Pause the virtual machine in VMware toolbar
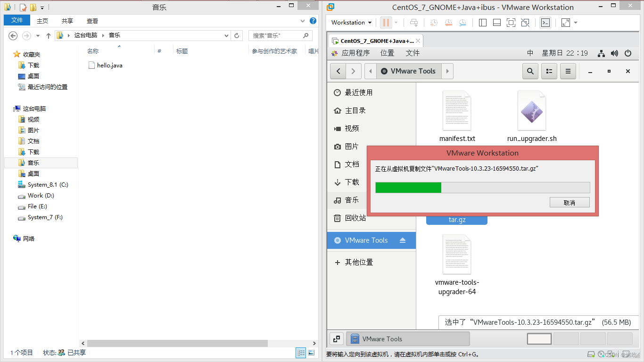This screenshot has height=362, width=644. coord(386,23)
